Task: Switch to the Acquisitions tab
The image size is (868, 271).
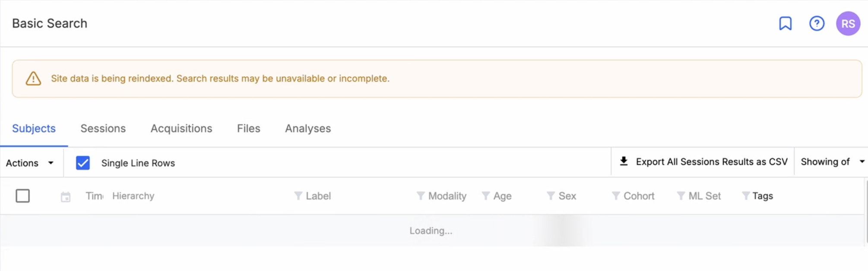Action: 181,129
